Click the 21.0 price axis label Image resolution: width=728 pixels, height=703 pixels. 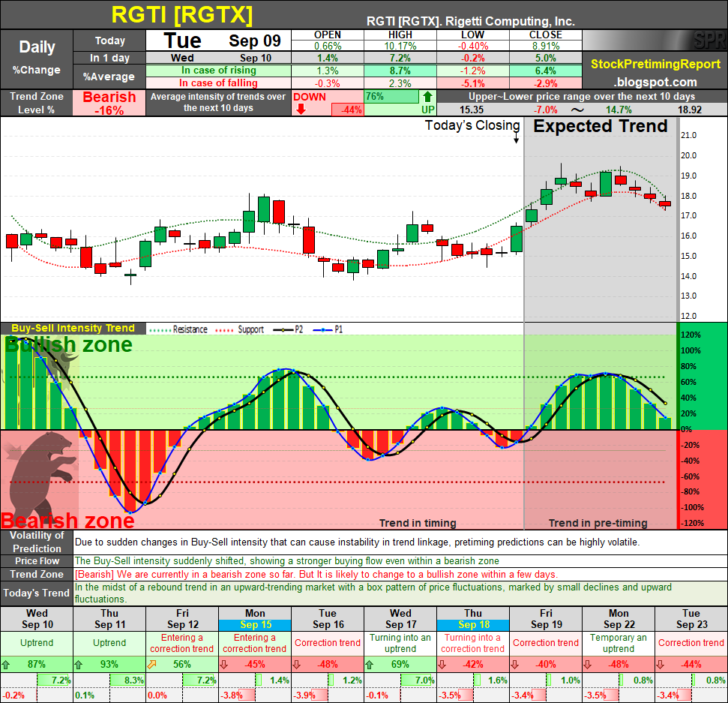(x=688, y=135)
